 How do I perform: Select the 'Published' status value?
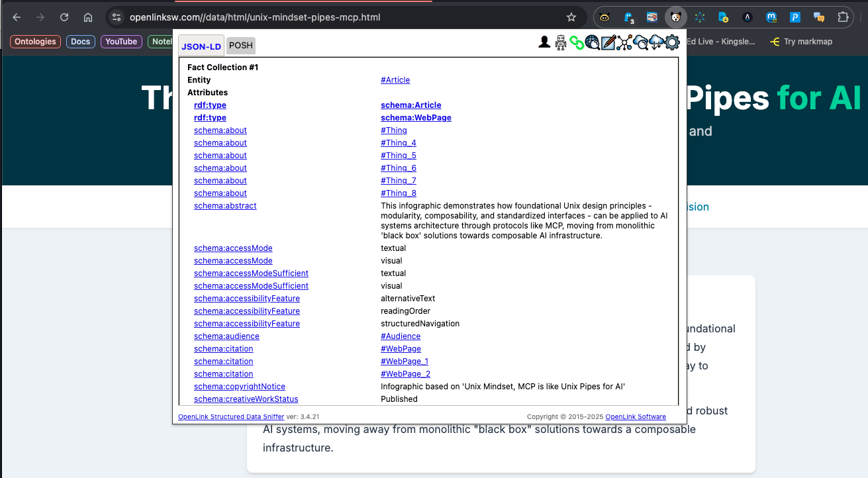(x=399, y=399)
